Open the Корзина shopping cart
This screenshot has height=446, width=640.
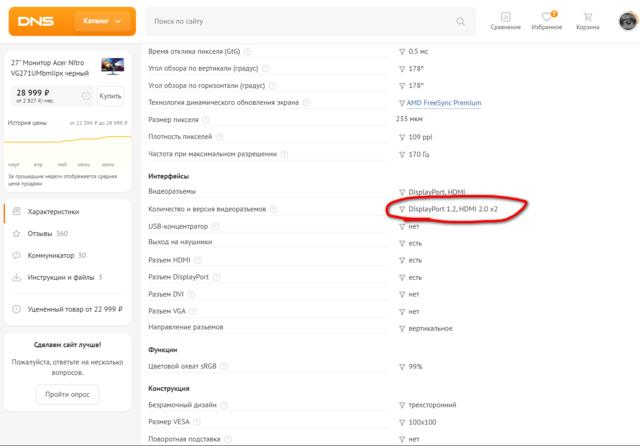point(587,21)
